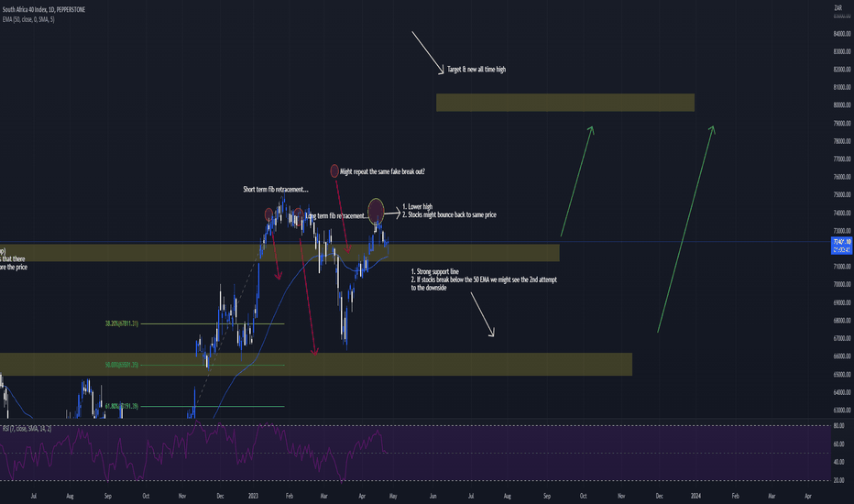The height and width of the screenshot is (504, 854).
Task: Click the 68000.00 price axis label
Action: click(842, 321)
